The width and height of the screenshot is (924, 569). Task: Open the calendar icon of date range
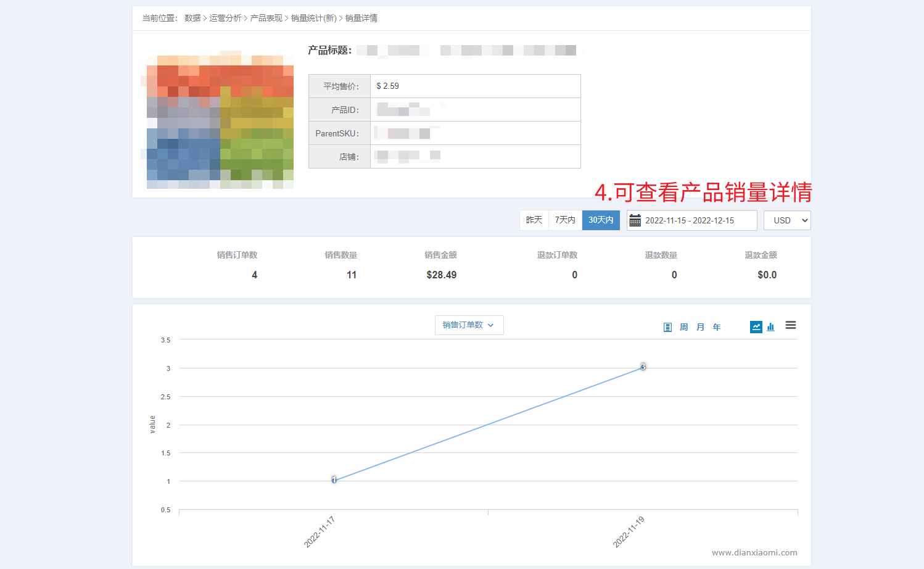click(635, 220)
